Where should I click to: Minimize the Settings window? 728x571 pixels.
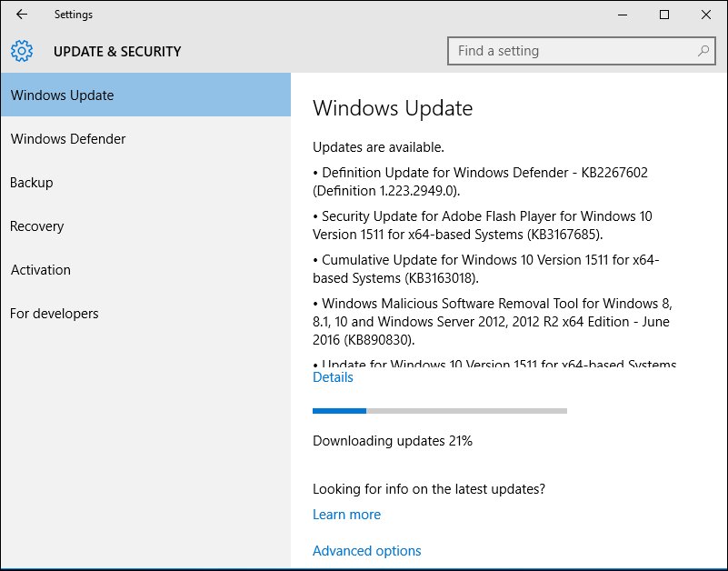pos(623,15)
